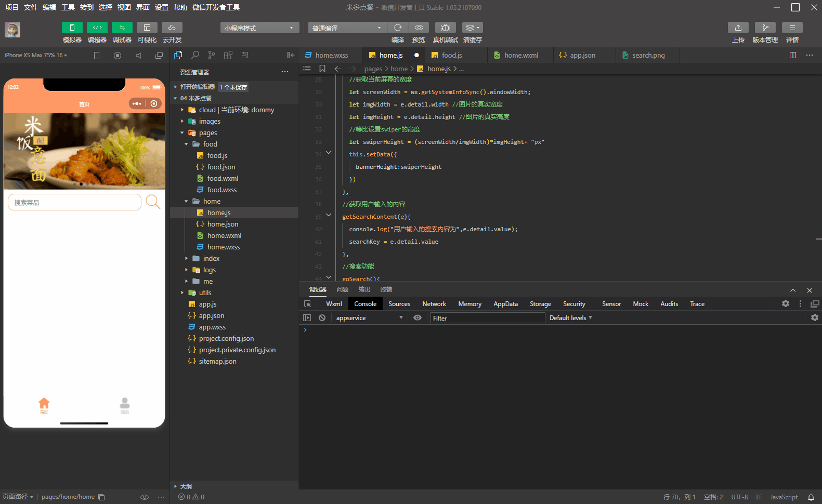Open the source control branch icon

(212, 55)
